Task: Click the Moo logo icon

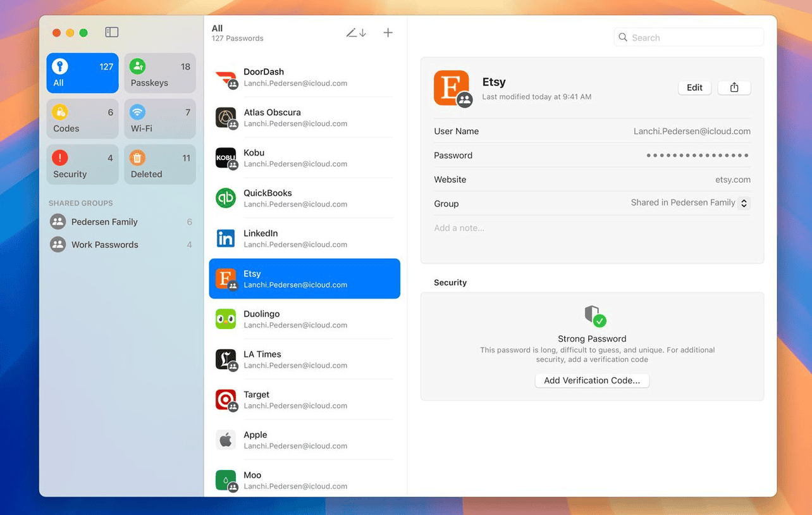Action: point(226,480)
